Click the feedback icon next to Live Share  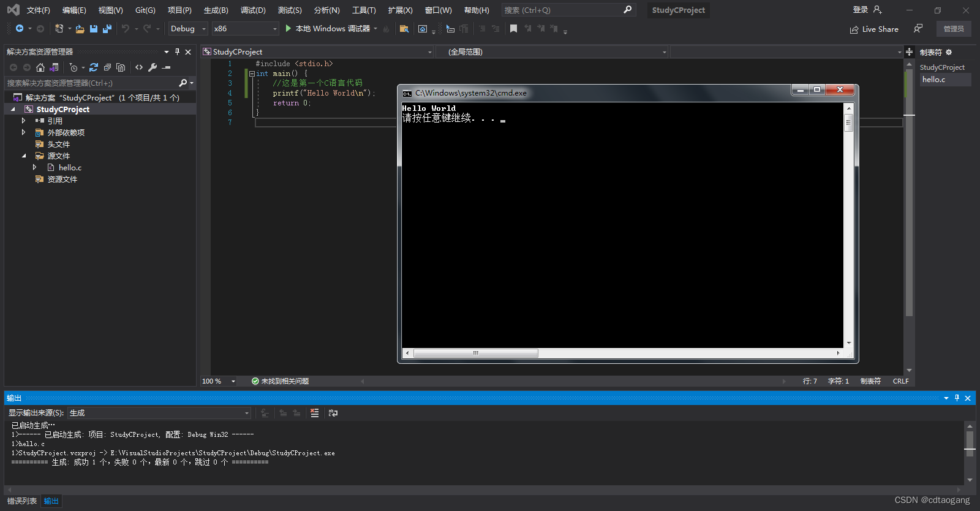point(918,29)
